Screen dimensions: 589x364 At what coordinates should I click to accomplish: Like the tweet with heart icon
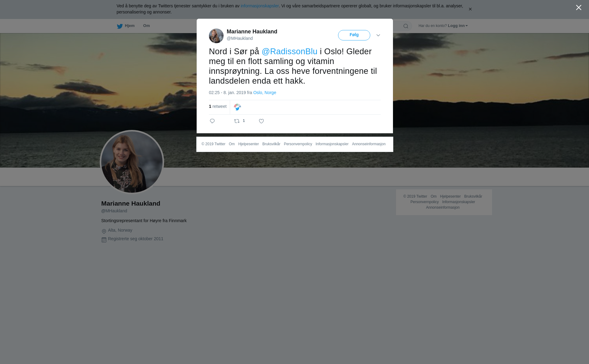coord(261,121)
